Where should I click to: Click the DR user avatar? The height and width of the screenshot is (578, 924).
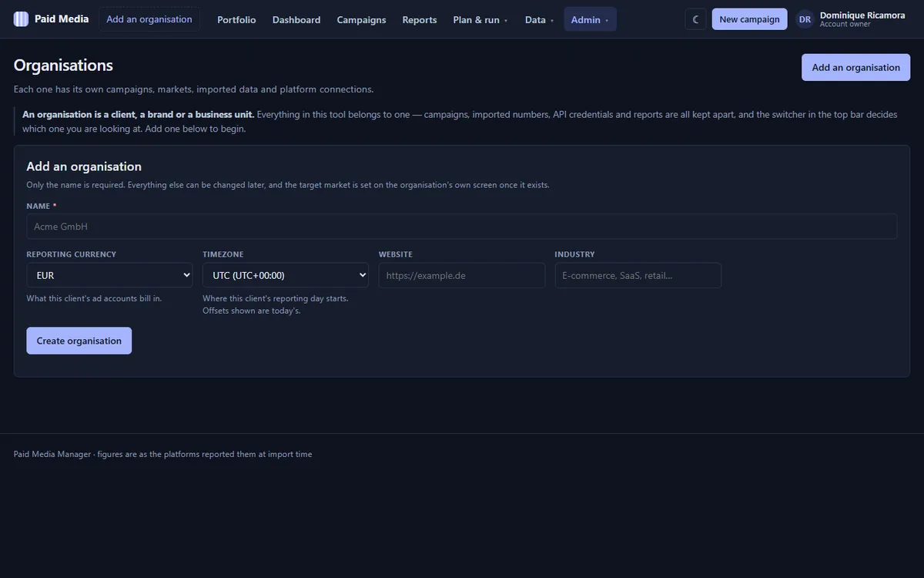point(805,19)
